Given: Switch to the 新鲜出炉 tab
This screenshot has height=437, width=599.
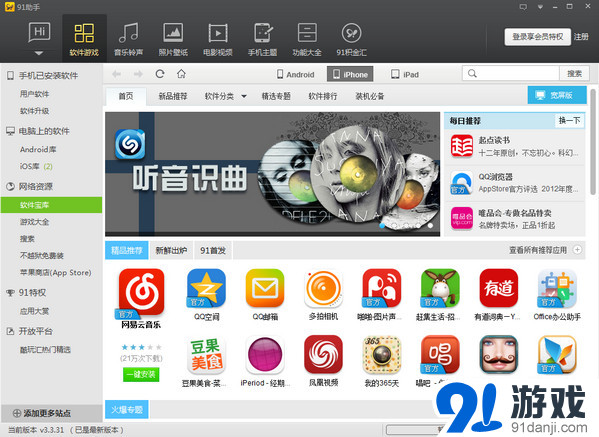Looking at the screenshot, I should point(171,251).
